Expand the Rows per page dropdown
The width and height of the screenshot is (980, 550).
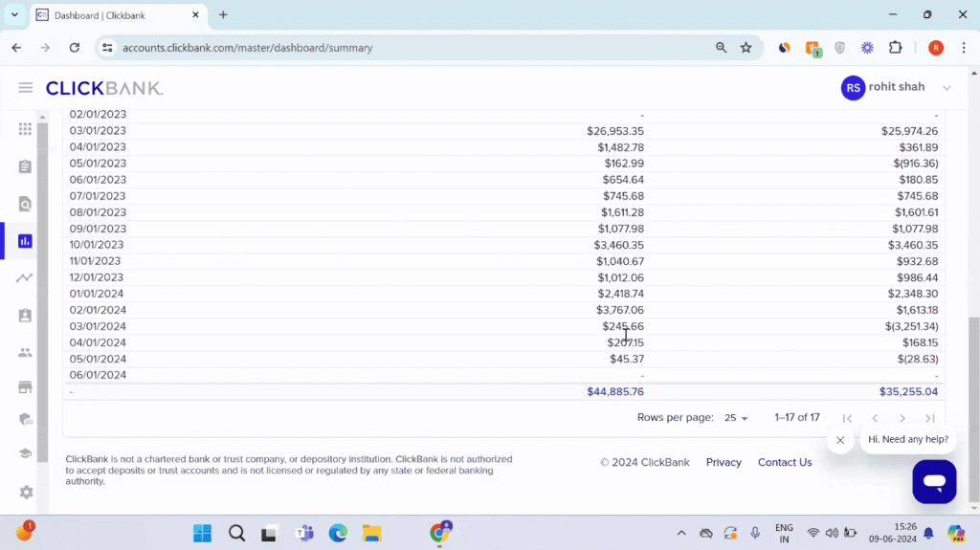[737, 418]
